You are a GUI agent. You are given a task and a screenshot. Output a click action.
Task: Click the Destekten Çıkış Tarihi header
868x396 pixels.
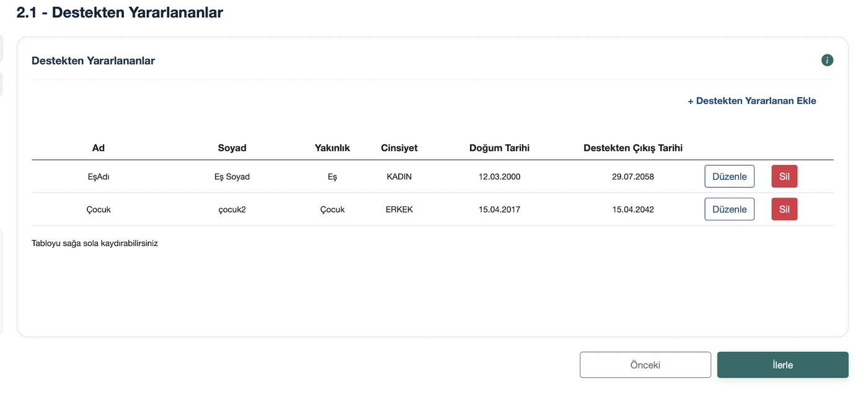(x=633, y=147)
